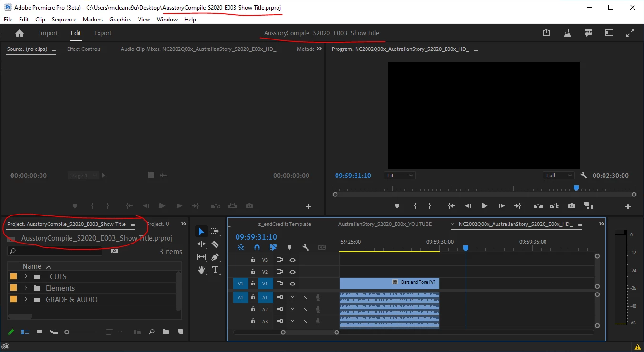The width and height of the screenshot is (644, 352).
Task: Open timeline display settings wrench
Action: click(x=306, y=247)
